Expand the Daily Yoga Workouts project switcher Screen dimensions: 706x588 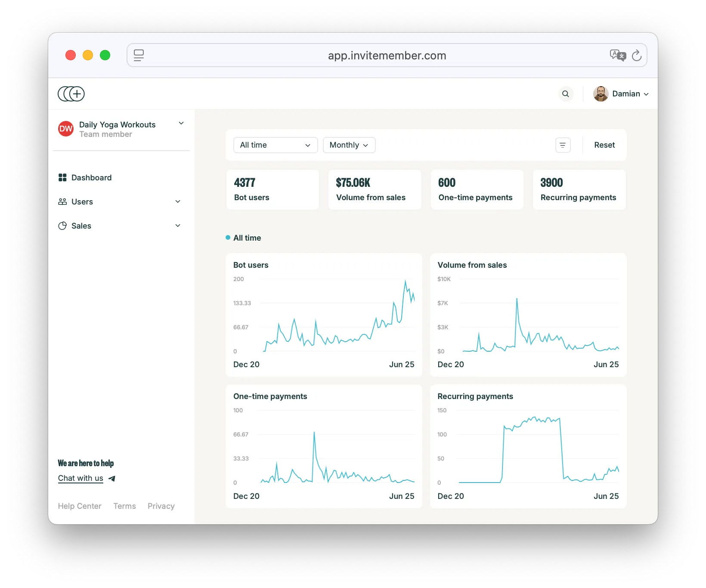(x=181, y=124)
